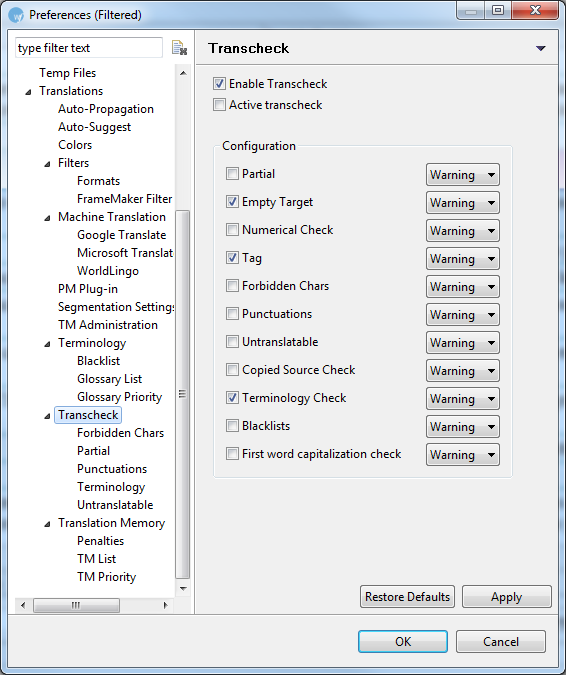Open the Partial severity dropdown
This screenshot has height=675, width=566.
(463, 175)
